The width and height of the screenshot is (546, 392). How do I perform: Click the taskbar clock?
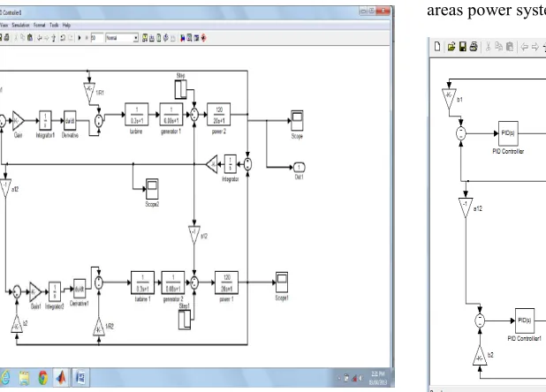[x=378, y=378]
